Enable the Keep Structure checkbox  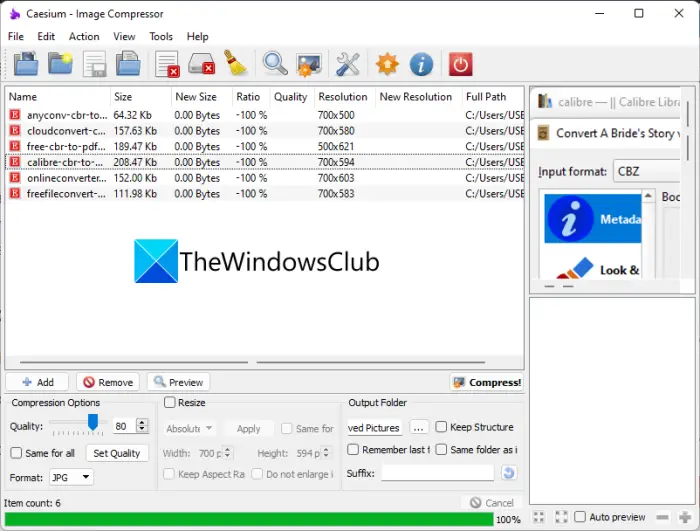coord(441,427)
